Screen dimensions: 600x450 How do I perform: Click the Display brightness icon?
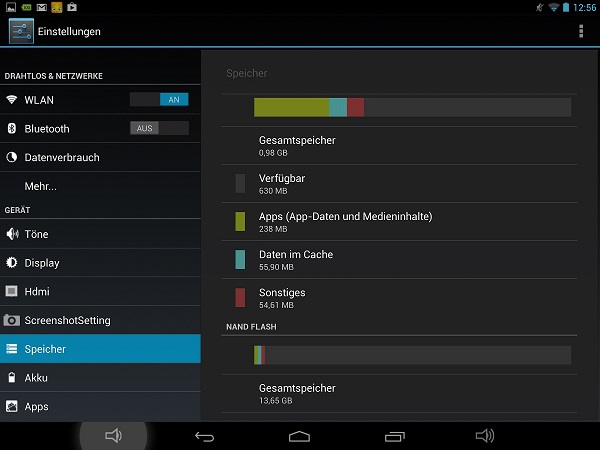point(11,262)
